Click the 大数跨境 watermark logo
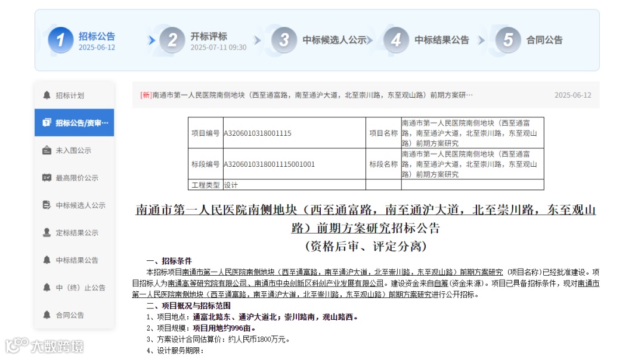The width and height of the screenshot is (644, 358). coord(44,346)
